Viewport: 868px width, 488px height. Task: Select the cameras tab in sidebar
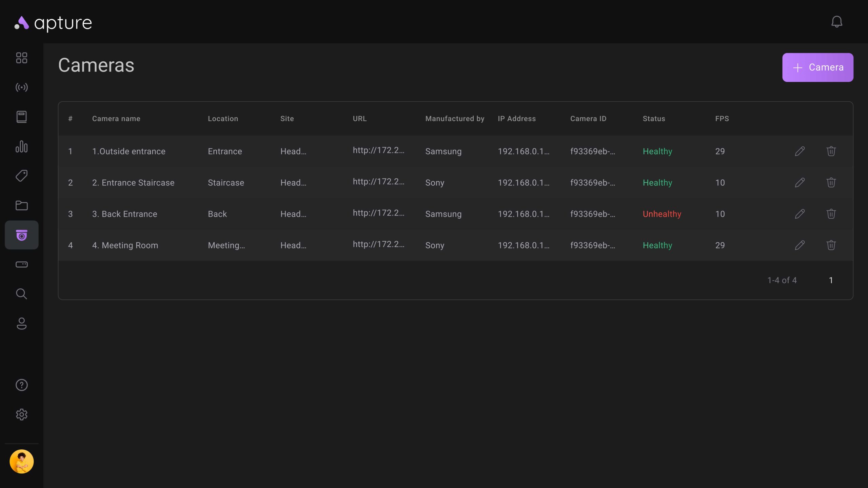tap(22, 235)
